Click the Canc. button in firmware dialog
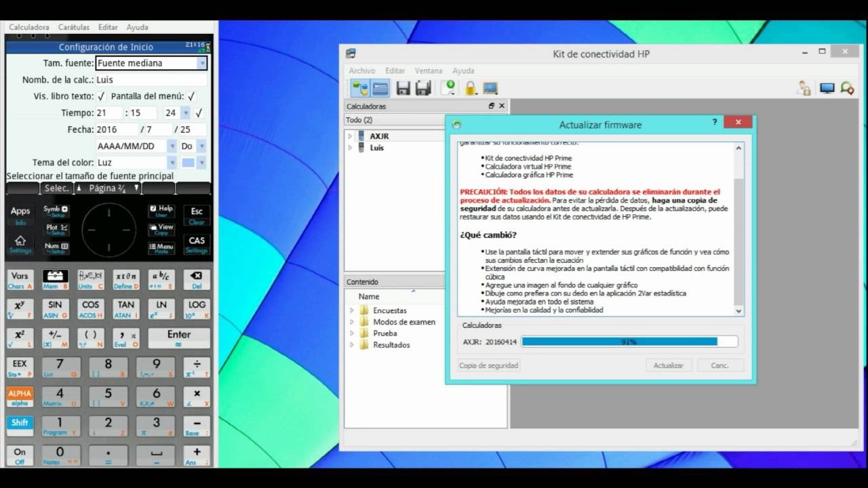 (720, 365)
